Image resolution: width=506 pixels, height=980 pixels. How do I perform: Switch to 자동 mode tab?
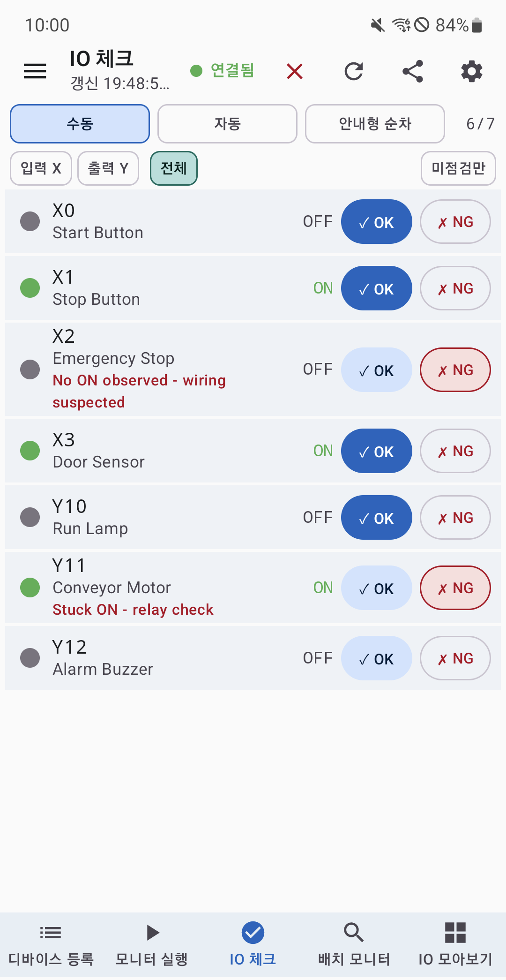pyautogui.click(x=227, y=124)
